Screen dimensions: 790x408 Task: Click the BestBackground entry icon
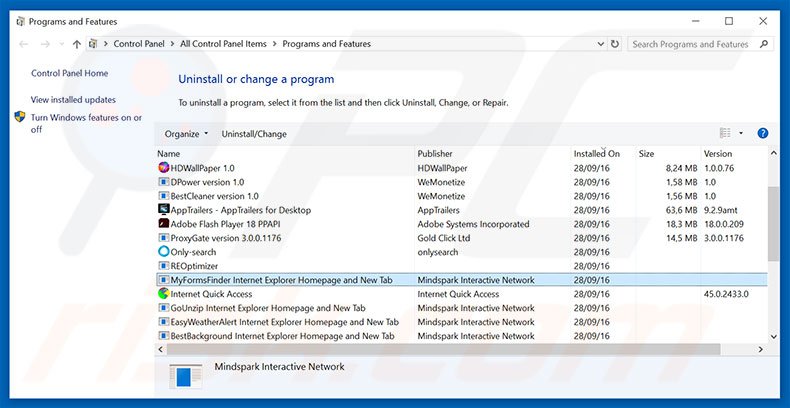163,335
